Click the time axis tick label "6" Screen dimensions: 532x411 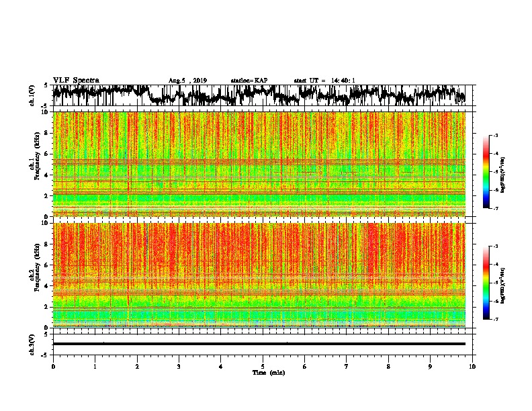pyautogui.click(x=305, y=367)
